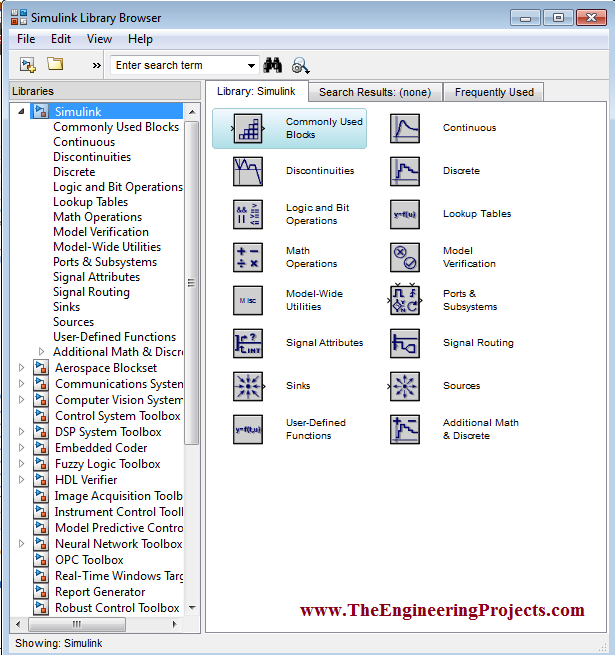615x655 pixels.
Task: Select Signal Routing in the Libraries tree
Action: pos(91,292)
